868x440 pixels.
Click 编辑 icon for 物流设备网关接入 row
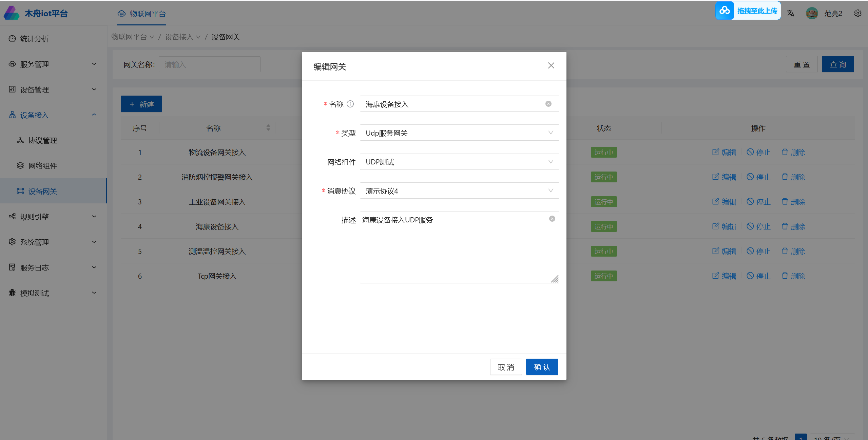click(715, 152)
